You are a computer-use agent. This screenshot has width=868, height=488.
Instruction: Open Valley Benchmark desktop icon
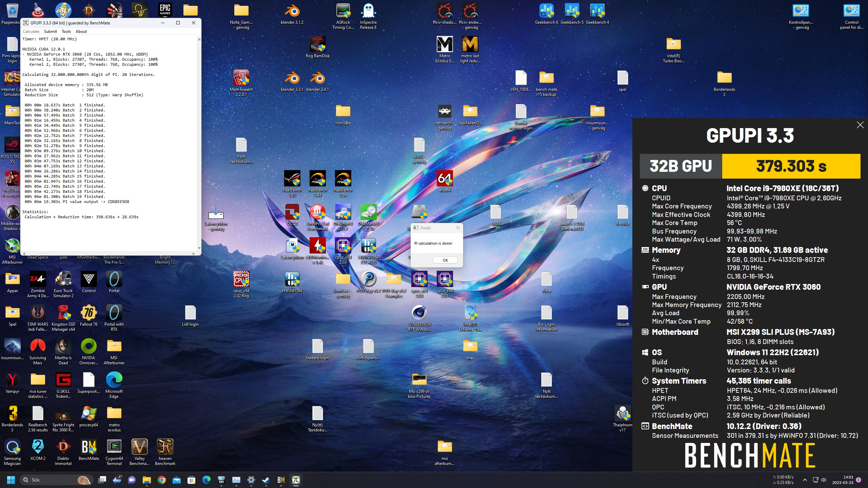pos(139,452)
